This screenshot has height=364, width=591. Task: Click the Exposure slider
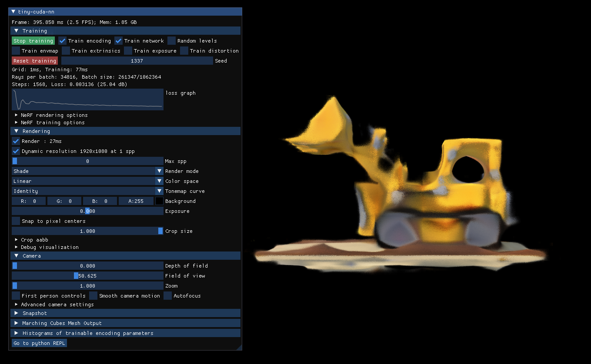87,211
